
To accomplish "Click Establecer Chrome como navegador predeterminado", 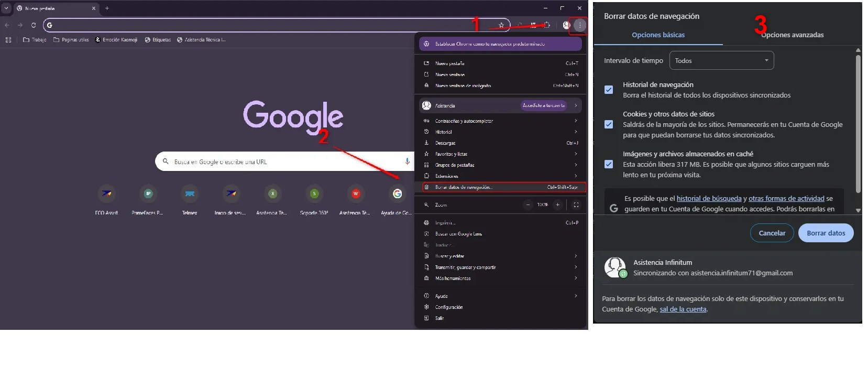I will pyautogui.click(x=500, y=44).
